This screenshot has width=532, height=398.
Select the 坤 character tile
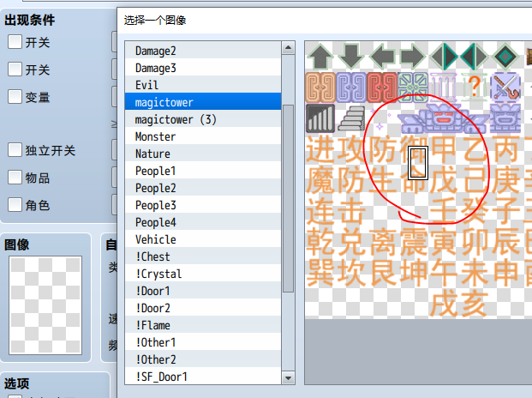413,273
